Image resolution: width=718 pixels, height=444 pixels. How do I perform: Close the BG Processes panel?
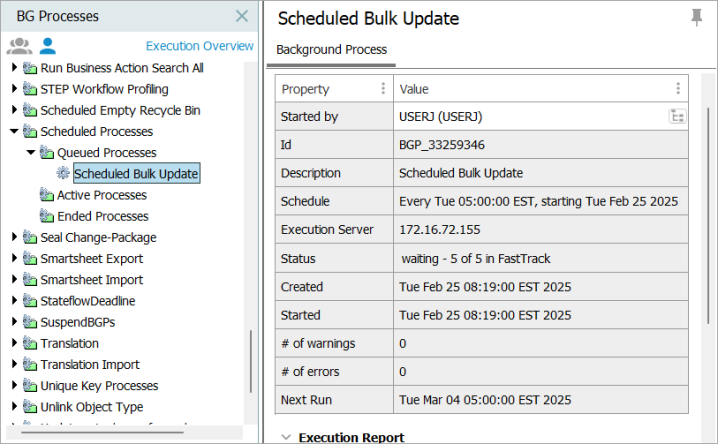click(x=242, y=16)
